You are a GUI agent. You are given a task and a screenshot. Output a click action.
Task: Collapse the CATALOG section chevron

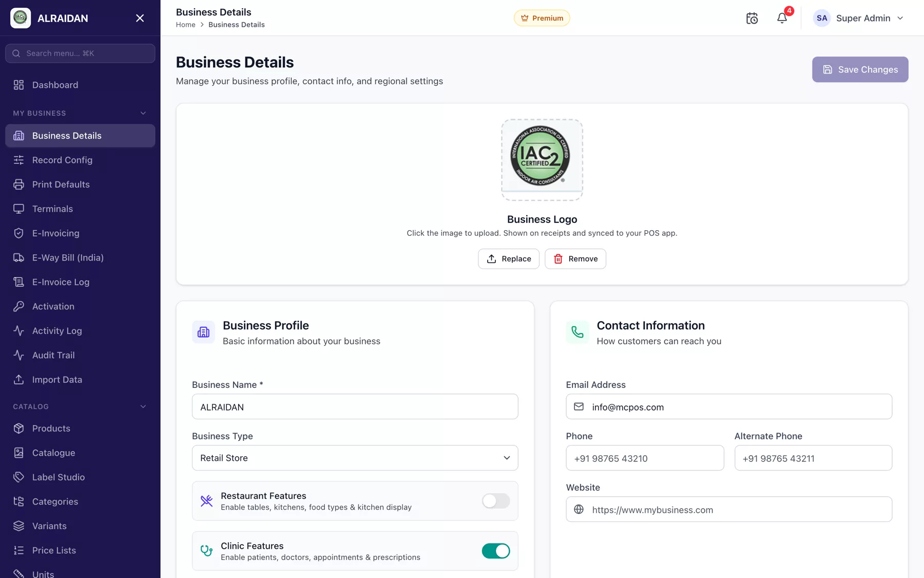143,406
